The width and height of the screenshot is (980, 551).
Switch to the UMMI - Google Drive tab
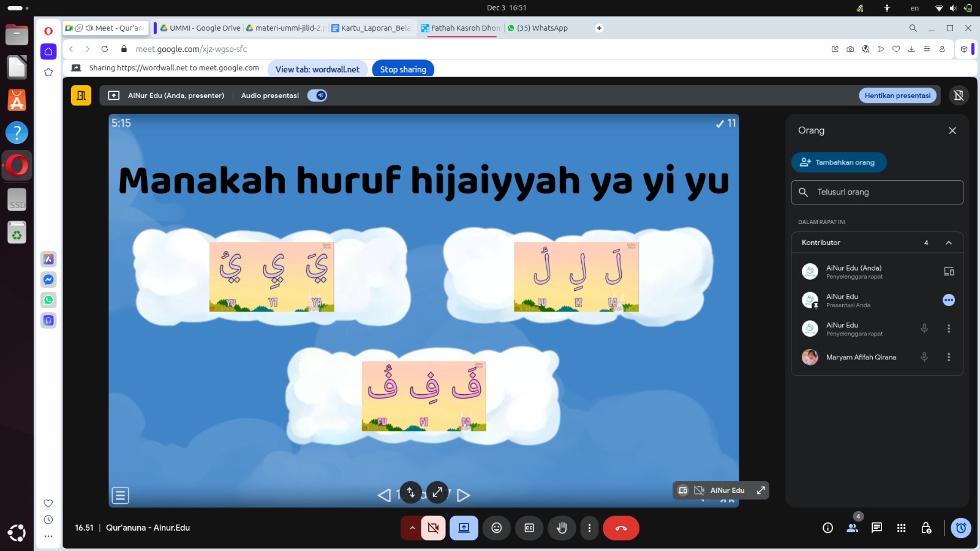(200, 28)
